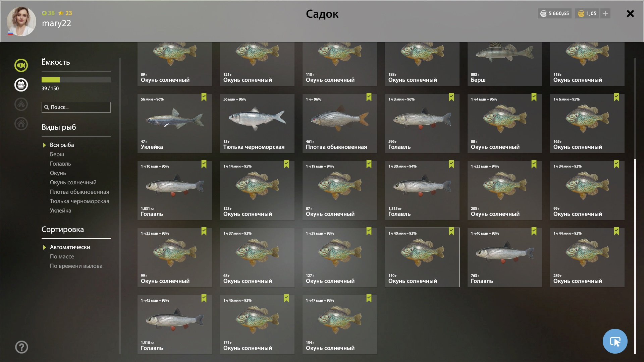Sort fish По времени вылова

pyautogui.click(x=76, y=266)
